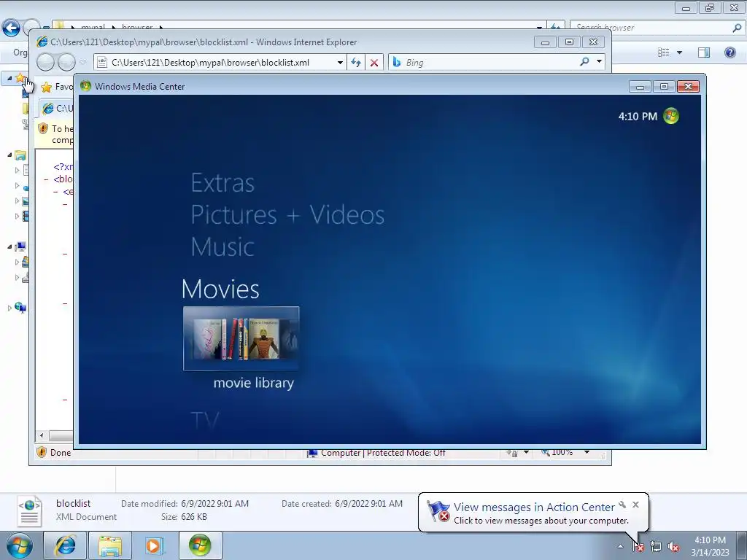747x560 pixels.
Task: Open the search provider dropdown arrow
Action: pos(600,62)
